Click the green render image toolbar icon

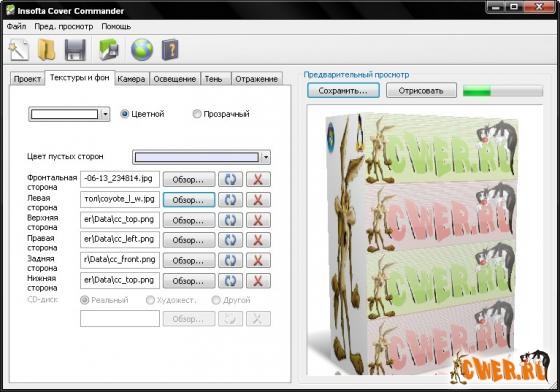(x=109, y=50)
